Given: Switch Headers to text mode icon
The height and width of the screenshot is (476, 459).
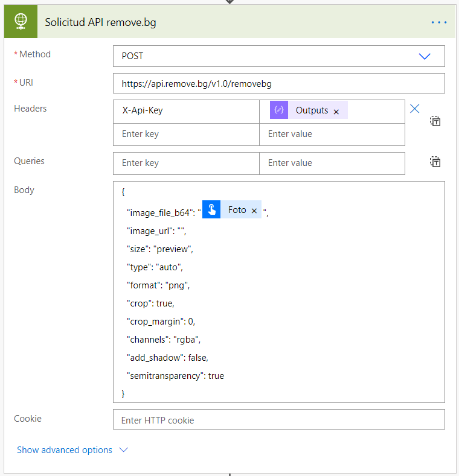Looking at the screenshot, I should click(x=435, y=121).
